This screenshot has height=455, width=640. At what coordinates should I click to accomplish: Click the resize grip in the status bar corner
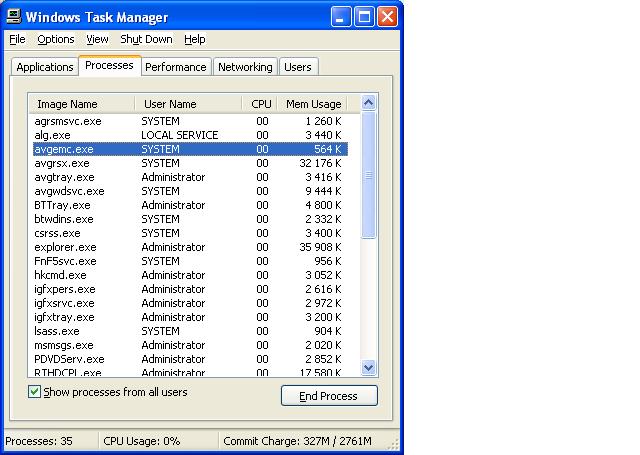click(393, 444)
